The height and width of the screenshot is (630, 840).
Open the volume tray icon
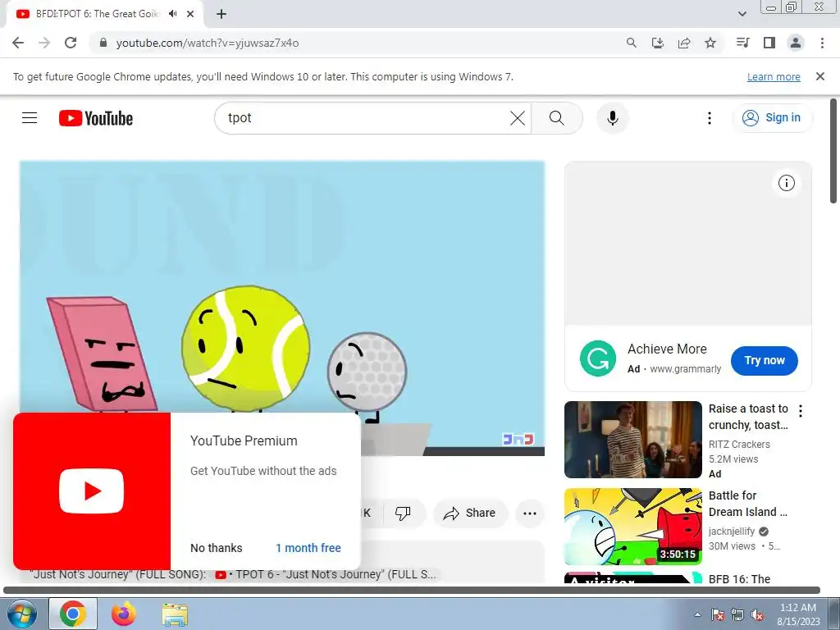(x=757, y=614)
